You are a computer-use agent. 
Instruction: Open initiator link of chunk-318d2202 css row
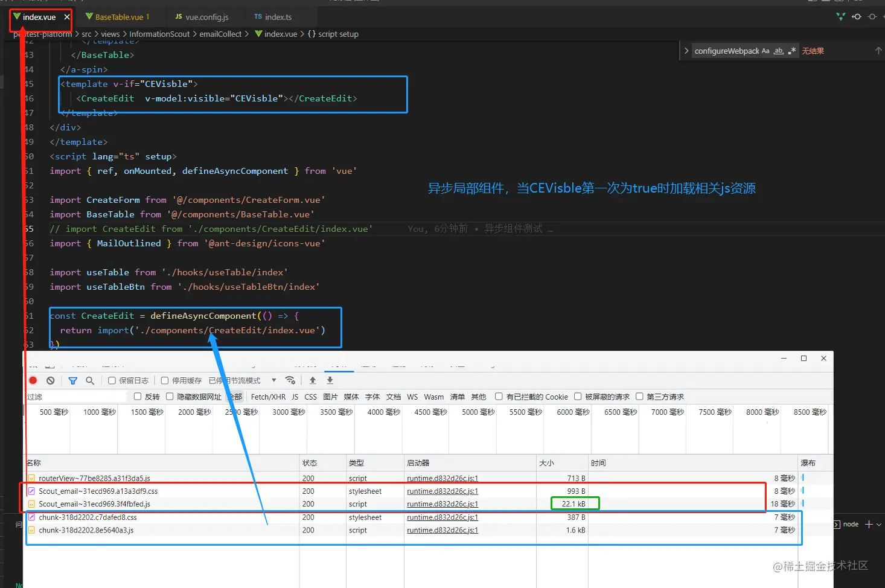pyautogui.click(x=442, y=517)
